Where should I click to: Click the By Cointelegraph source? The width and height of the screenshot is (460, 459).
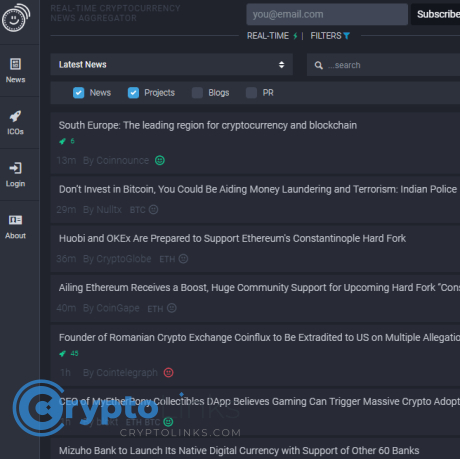120,372
